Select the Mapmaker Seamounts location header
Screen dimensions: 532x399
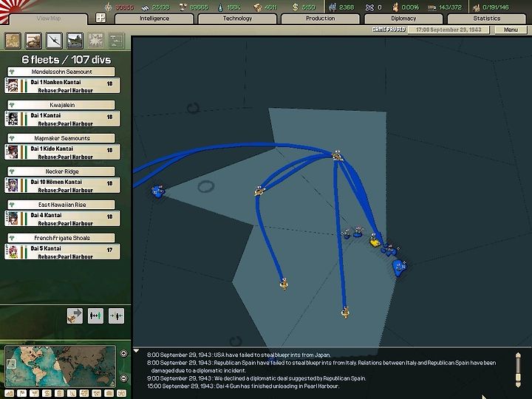(x=61, y=138)
